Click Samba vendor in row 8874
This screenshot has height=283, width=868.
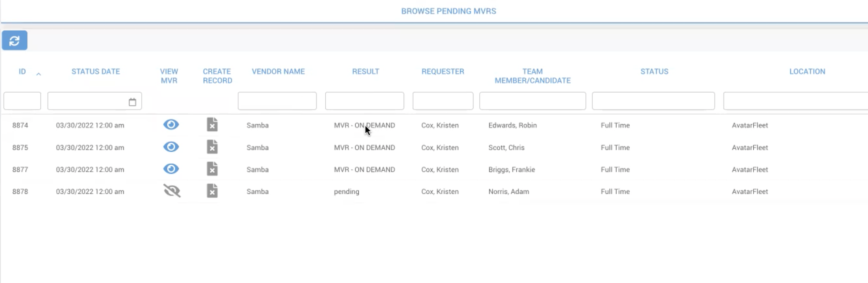pos(257,125)
